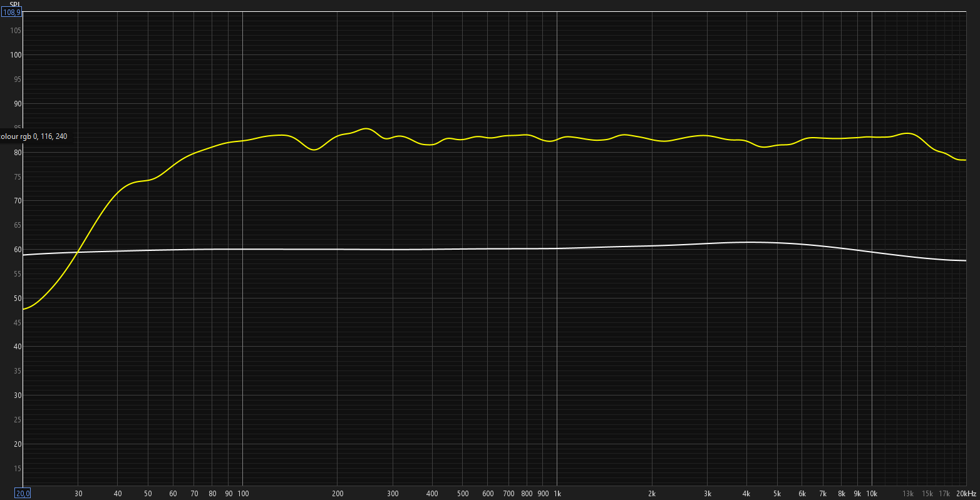Viewport: 980px width, 500px height.
Task: Click the 2k frequency axis label
Action: click(652, 494)
